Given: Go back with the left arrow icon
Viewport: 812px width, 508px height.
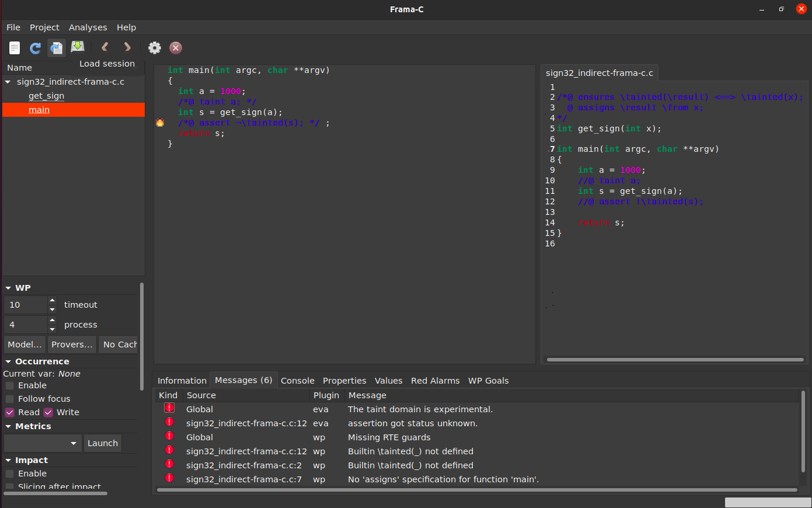Looking at the screenshot, I should click(x=105, y=47).
